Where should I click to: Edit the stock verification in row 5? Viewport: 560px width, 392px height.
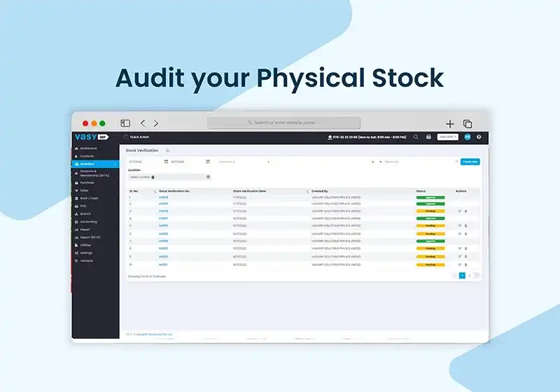click(x=460, y=226)
